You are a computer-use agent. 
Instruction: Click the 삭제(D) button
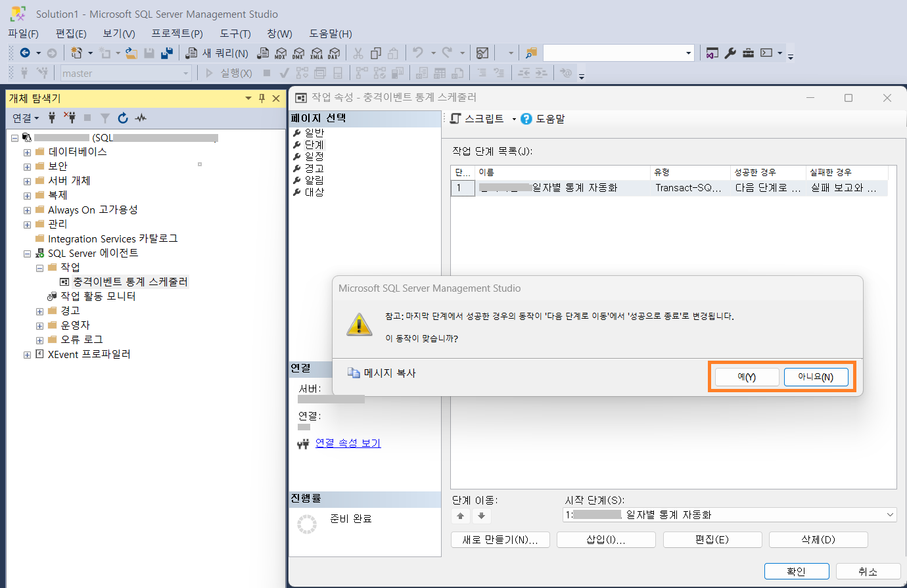pos(818,539)
